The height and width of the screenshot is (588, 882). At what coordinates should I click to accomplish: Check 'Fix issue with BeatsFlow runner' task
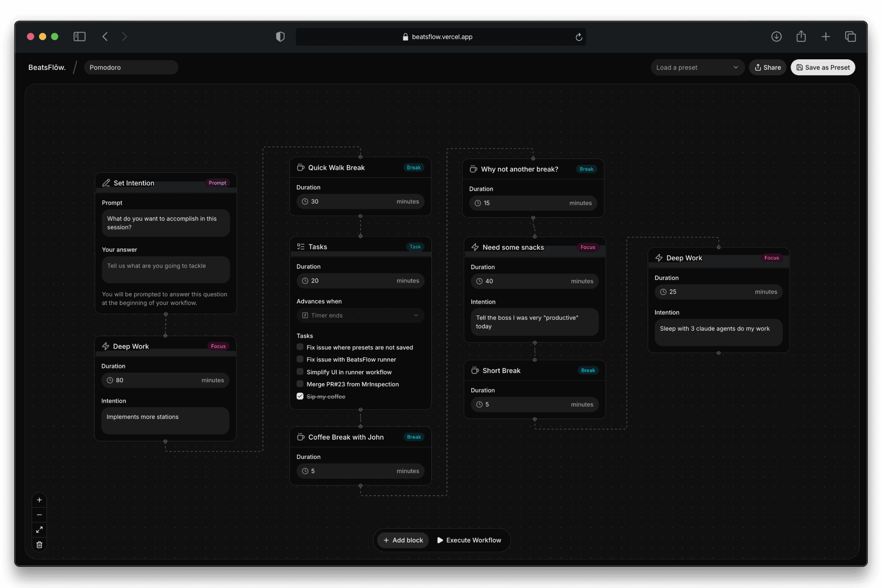click(300, 359)
